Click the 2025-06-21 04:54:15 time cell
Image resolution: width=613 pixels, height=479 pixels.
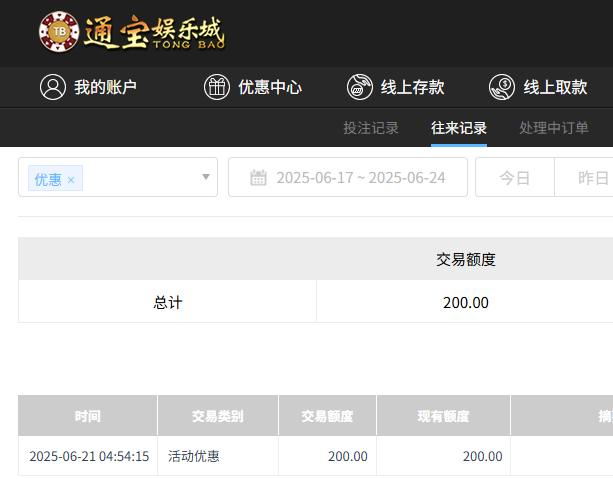89,456
